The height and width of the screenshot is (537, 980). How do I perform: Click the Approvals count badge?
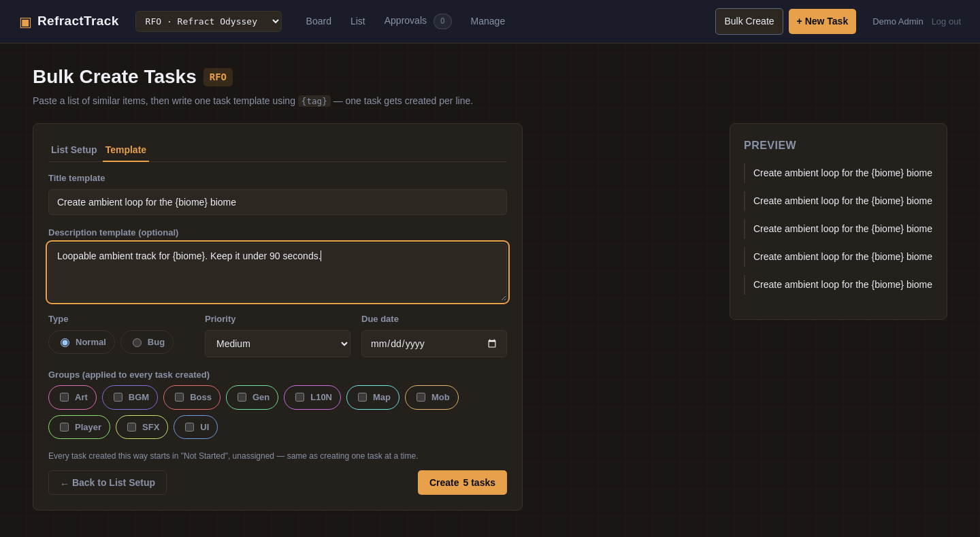click(442, 21)
